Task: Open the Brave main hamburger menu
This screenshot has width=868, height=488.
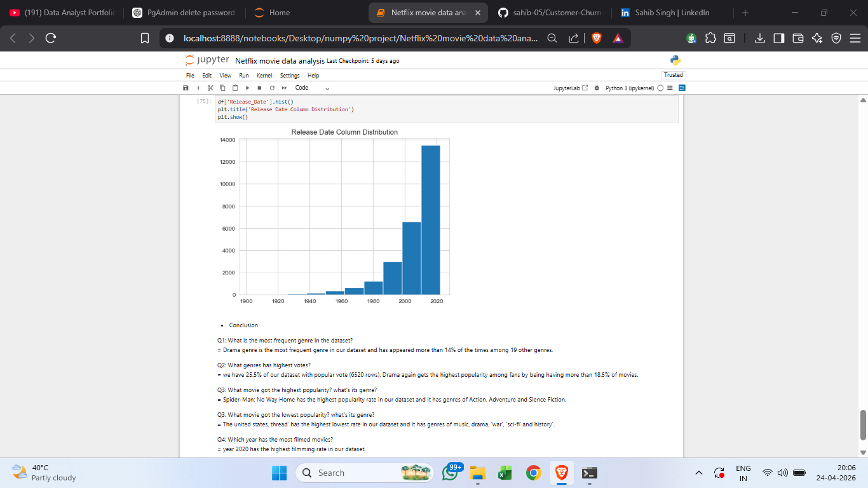Action: coord(855,39)
